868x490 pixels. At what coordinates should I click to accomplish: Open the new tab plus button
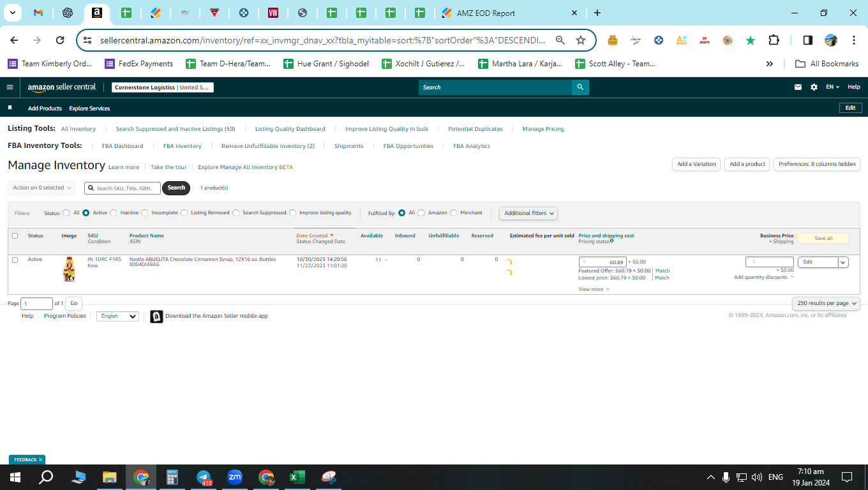(597, 13)
